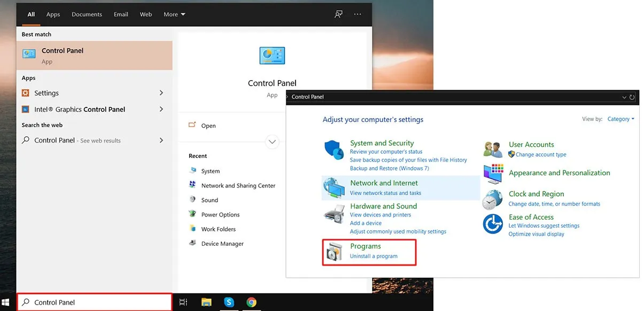
Task: Click Adjust commonly used mobility settings
Action: (398, 231)
